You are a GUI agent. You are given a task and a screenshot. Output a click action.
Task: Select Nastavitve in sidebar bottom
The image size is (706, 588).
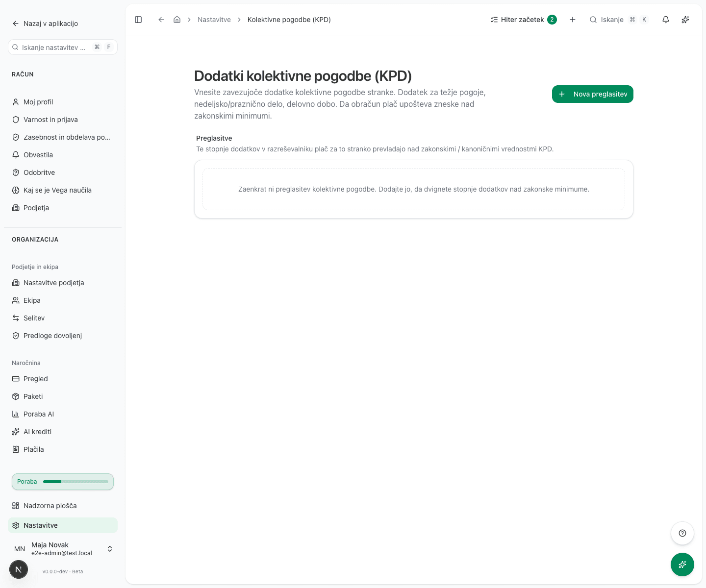[x=63, y=525]
